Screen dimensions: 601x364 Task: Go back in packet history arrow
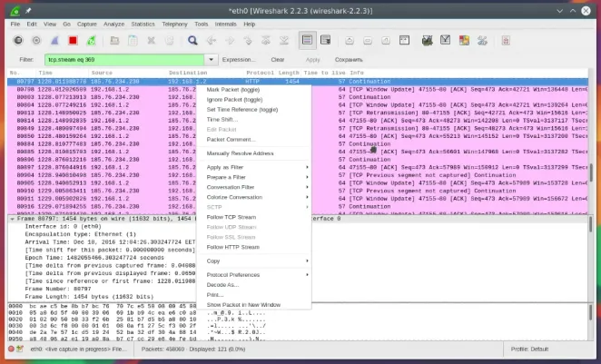click(211, 40)
